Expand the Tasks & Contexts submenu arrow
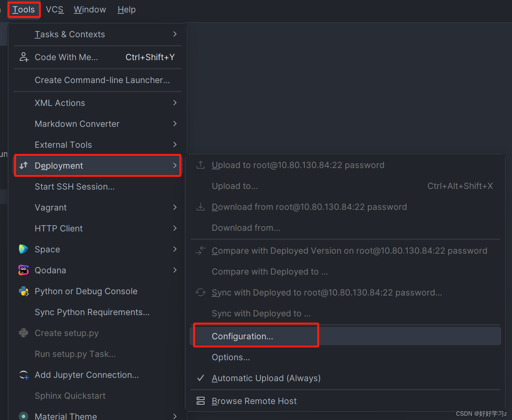Image resolution: width=512 pixels, height=420 pixels. [175, 34]
